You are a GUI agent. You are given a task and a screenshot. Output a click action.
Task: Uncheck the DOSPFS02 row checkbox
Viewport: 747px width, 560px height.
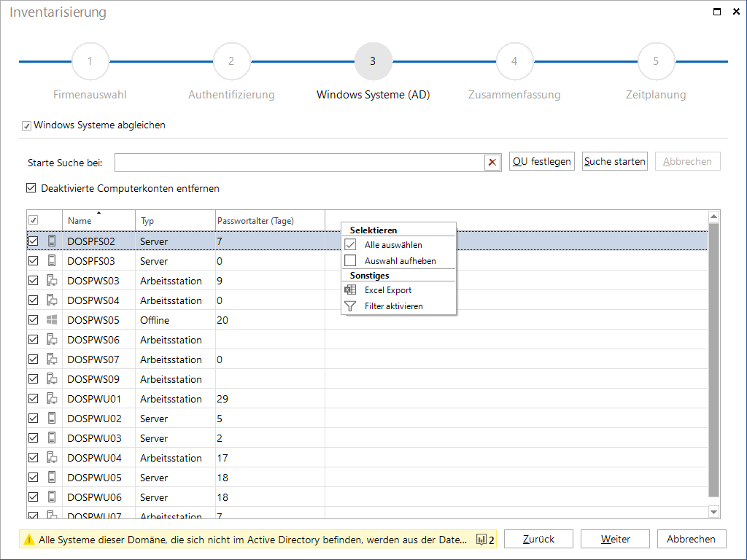coord(33,241)
